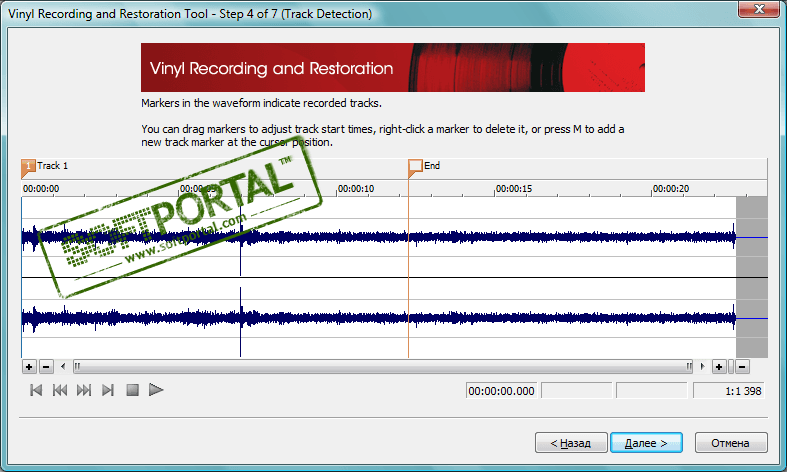Viewport: 787px width, 472px height.
Task: Click the Далее next button
Action: pyautogui.click(x=646, y=443)
